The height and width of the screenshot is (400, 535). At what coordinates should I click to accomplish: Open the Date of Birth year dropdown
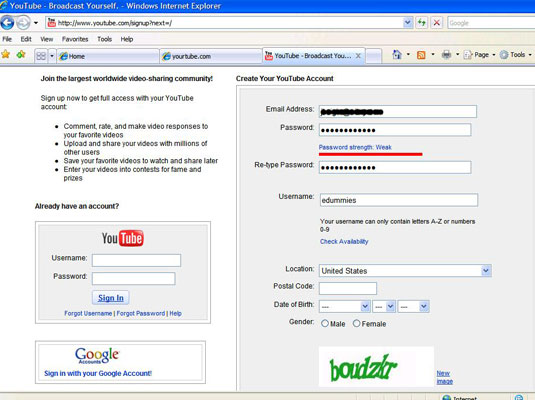414,306
